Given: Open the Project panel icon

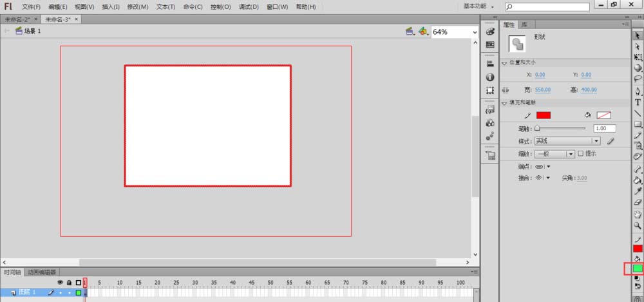Looking at the screenshot, I should (490, 155).
